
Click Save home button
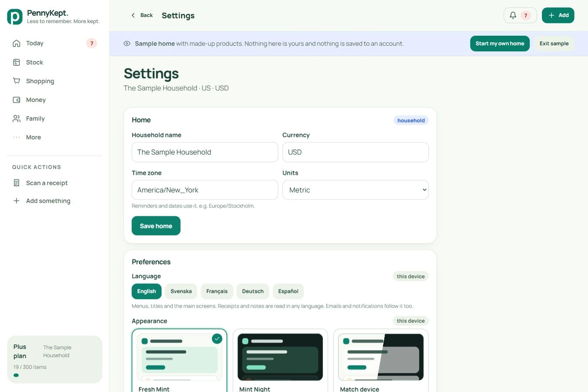pos(156,226)
